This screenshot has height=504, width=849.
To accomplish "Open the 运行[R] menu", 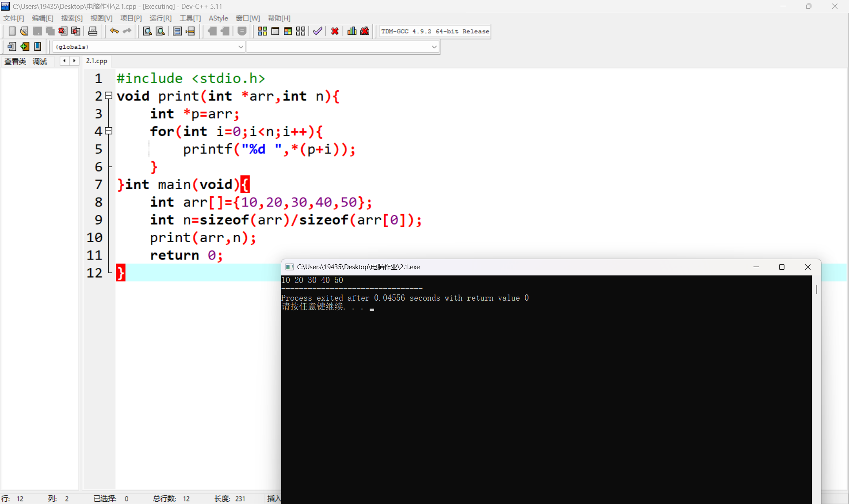I will tap(160, 18).
